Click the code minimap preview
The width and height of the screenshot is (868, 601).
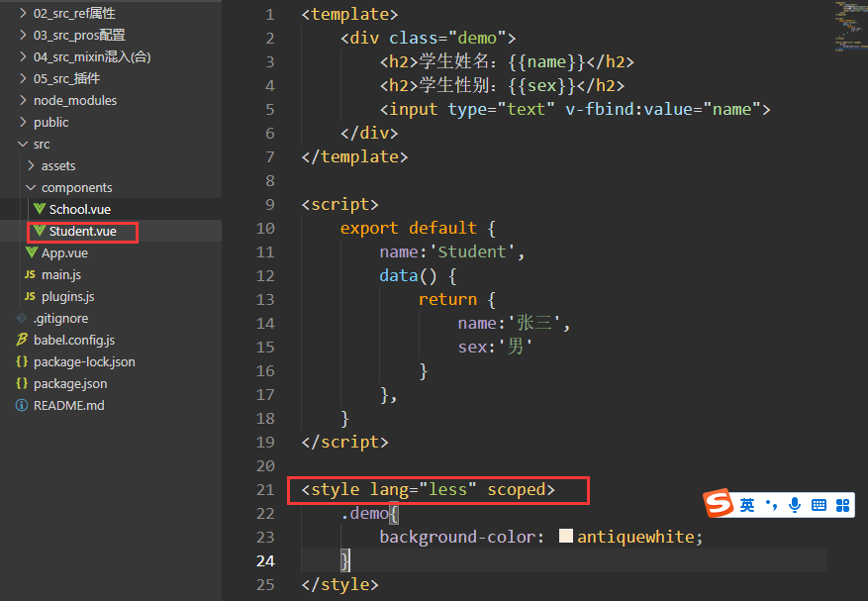(851, 27)
